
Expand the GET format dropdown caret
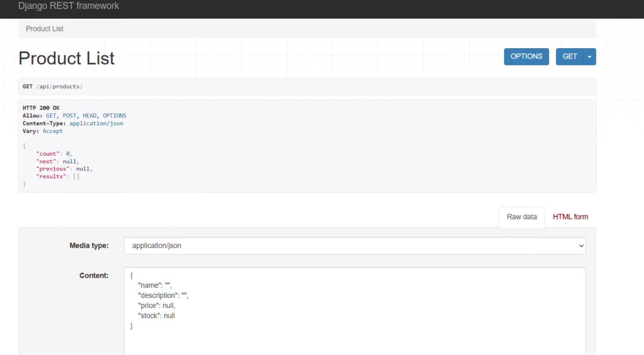click(x=589, y=57)
